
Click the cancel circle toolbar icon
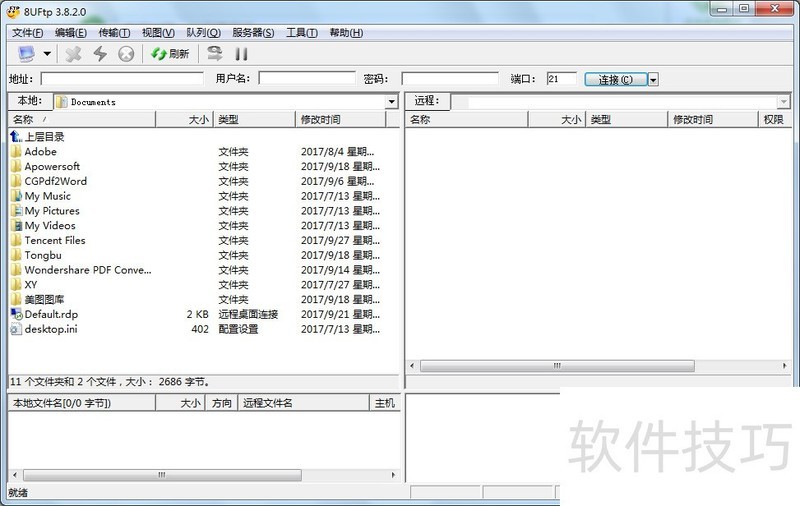[126, 54]
